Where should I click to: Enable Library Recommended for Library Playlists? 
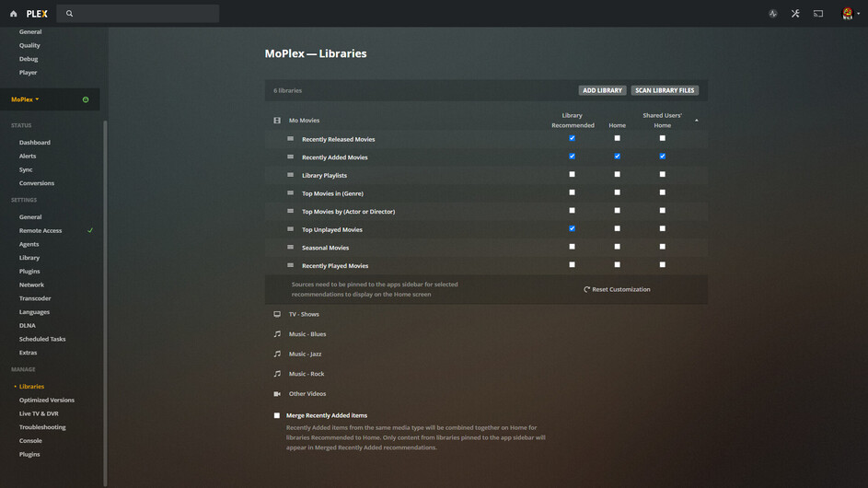[x=572, y=175]
